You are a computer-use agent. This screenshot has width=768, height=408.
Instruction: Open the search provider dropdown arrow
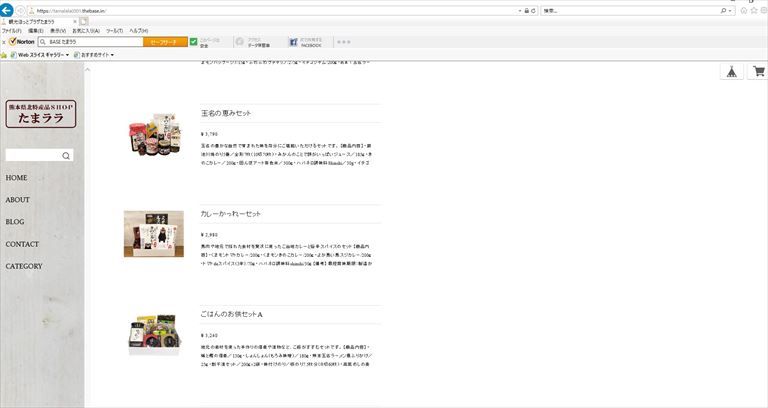(730, 11)
